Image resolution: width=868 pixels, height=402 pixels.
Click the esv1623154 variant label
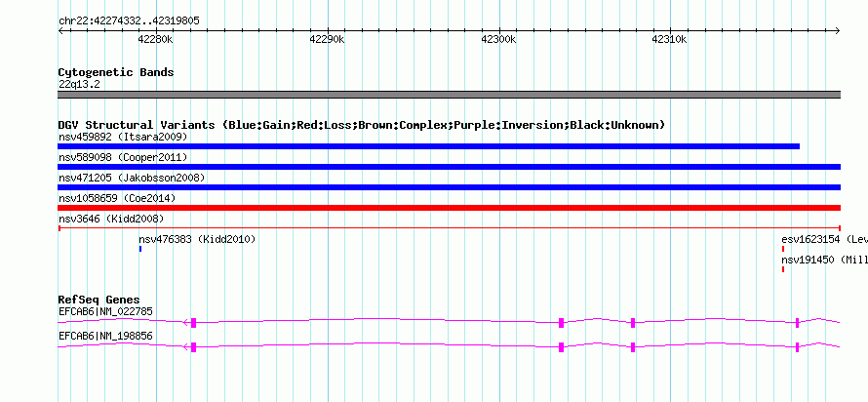coord(824,240)
